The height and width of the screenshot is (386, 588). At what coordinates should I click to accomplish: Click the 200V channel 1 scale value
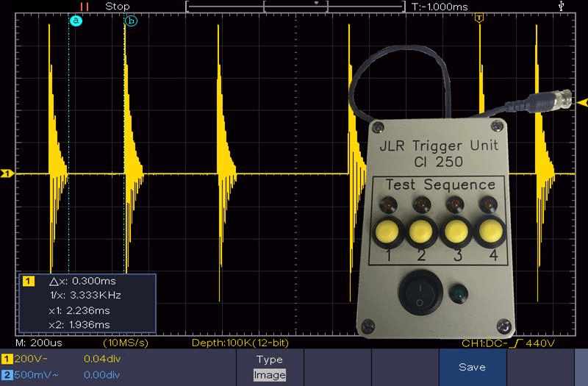point(31,359)
